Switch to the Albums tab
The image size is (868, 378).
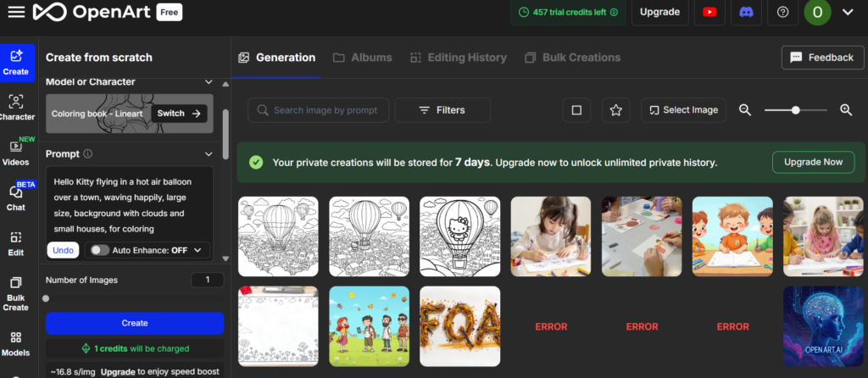coord(363,58)
